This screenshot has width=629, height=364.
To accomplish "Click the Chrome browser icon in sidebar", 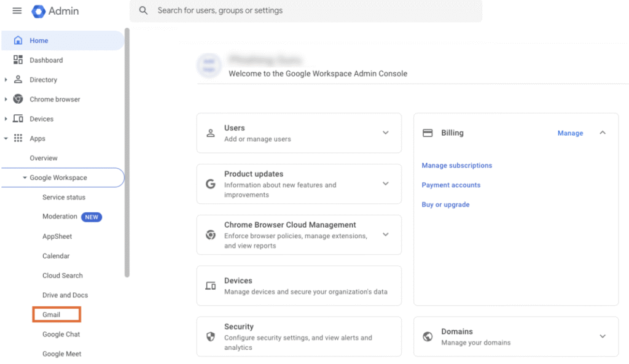I will 18,99.
